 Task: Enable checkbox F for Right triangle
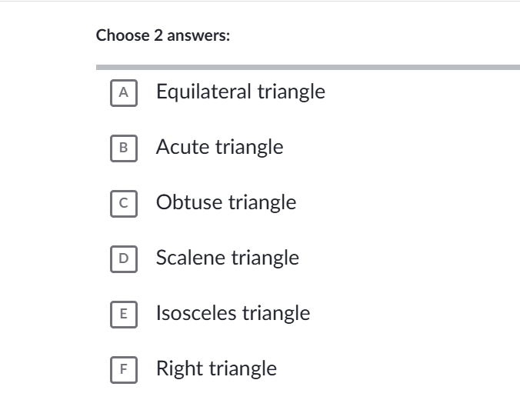[x=123, y=369]
